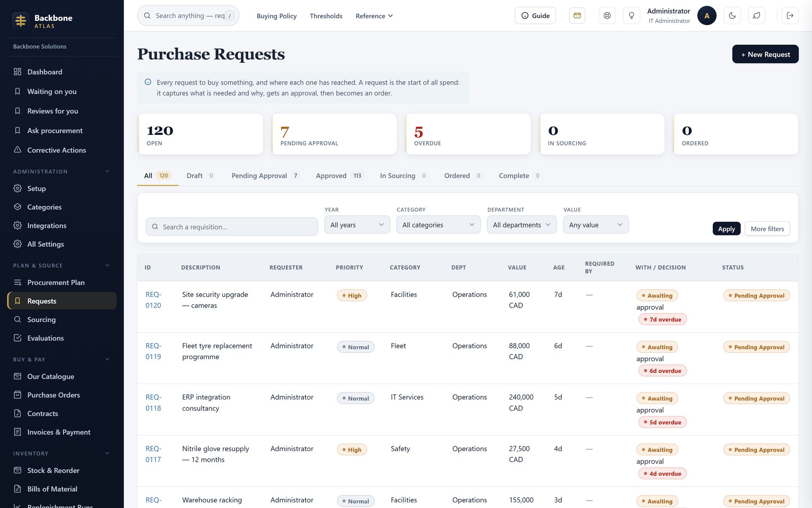Image resolution: width=812 pixels, height=508 pixels.
Task: Click the In Sourcing summary card
Action: pos(602,134)
